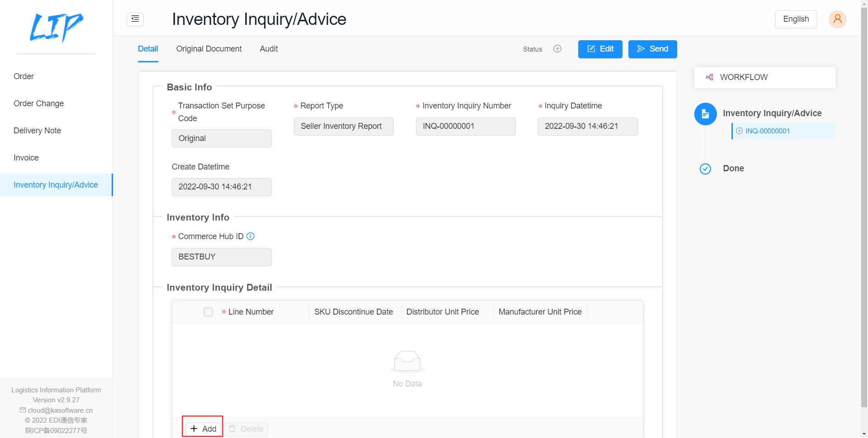Switch to the Original Document tab
The image size is (868, 438).
pos(209,49)
